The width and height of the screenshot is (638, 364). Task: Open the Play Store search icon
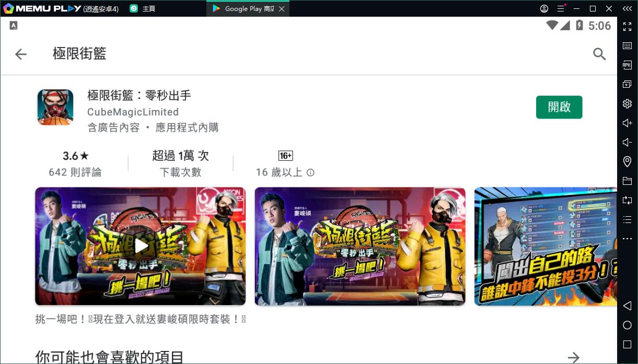click(x=599, y=54)
